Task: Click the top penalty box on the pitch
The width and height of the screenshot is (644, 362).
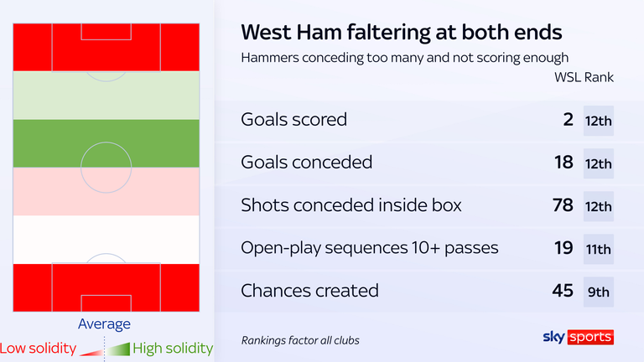Action: (x=106, y=48)
